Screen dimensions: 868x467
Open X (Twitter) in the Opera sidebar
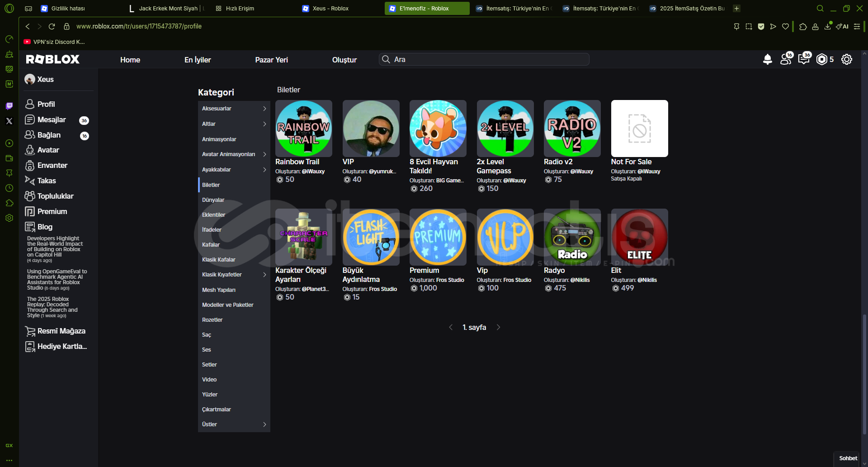[x=9, y=121]
